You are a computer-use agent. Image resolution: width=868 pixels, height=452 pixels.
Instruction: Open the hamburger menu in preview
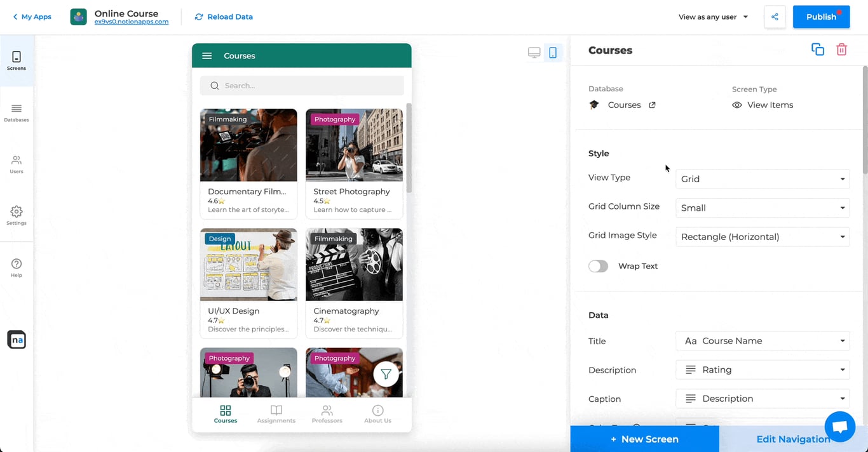tap(207, 56)
